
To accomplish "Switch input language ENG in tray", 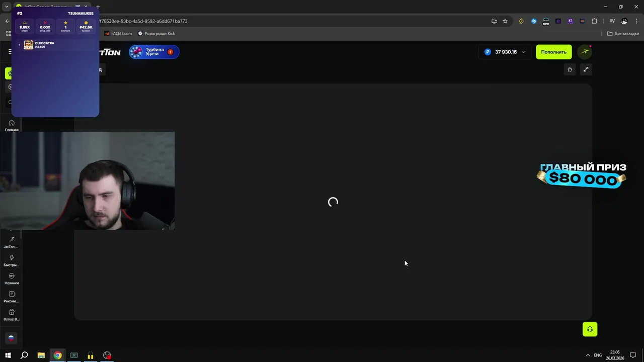I will click(x=598, y=355).
